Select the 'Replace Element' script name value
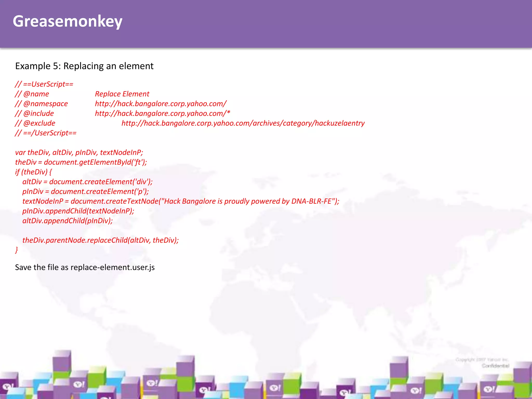Screen dimensions: 532x399 pyautogui.click(x=122, y=94)
